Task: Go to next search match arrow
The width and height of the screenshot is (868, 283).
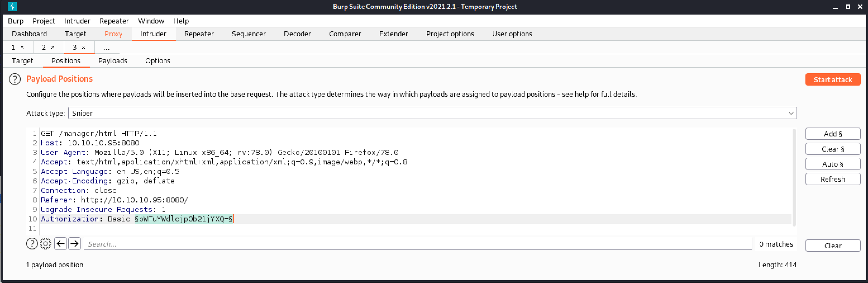Action: 75,244
